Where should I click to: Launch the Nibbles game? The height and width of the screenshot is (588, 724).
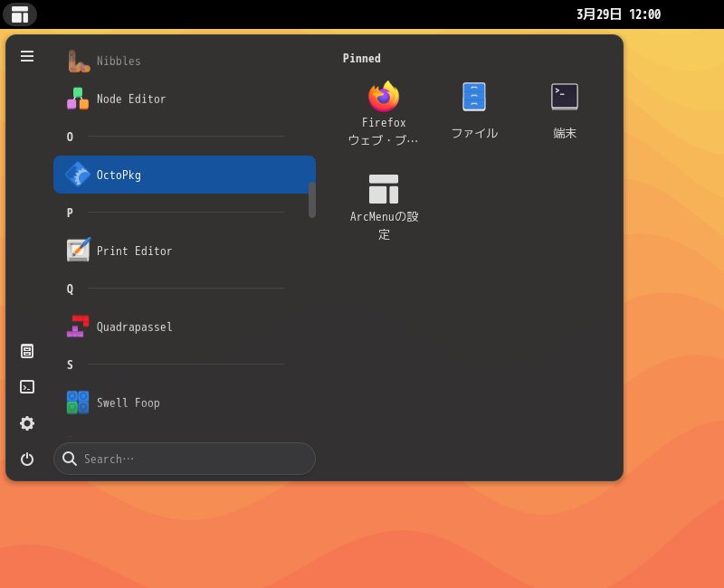click(x=185, y=61)
